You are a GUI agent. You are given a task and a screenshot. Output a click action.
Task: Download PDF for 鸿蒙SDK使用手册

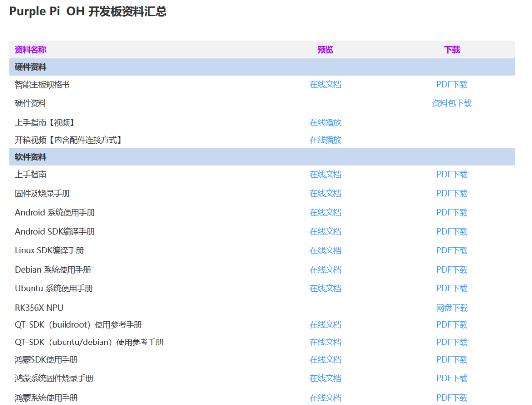(x=452, y=360)
